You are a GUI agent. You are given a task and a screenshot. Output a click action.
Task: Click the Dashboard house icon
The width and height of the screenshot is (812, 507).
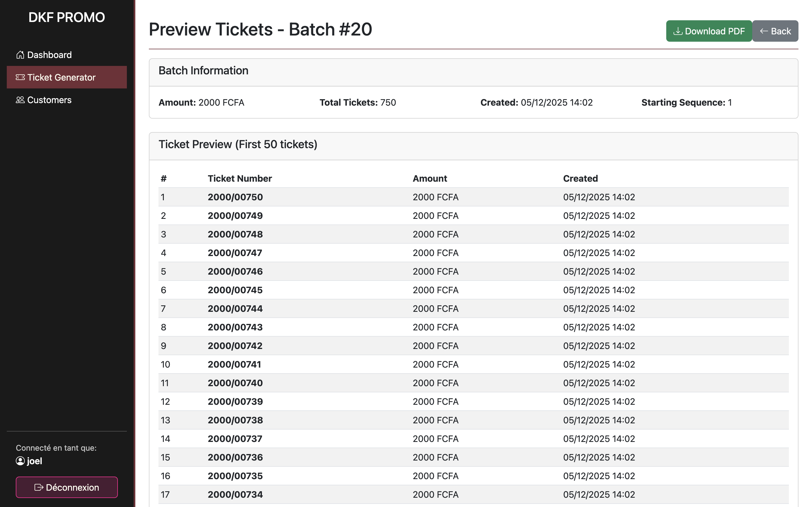click(x=20, y=55)
